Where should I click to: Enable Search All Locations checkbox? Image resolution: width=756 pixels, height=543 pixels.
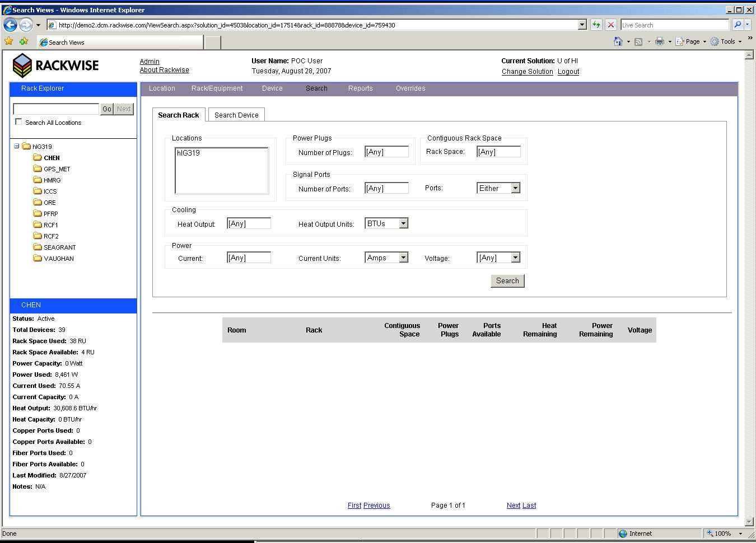tap(19, 122)
